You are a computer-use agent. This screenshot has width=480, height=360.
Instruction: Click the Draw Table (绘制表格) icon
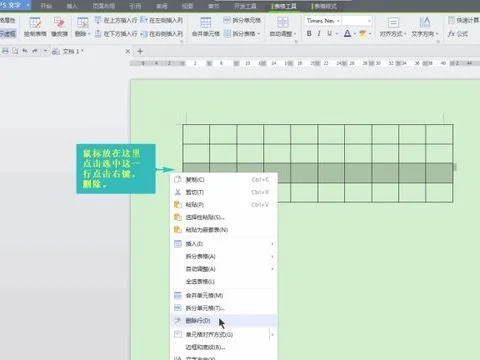coord(35,27)
